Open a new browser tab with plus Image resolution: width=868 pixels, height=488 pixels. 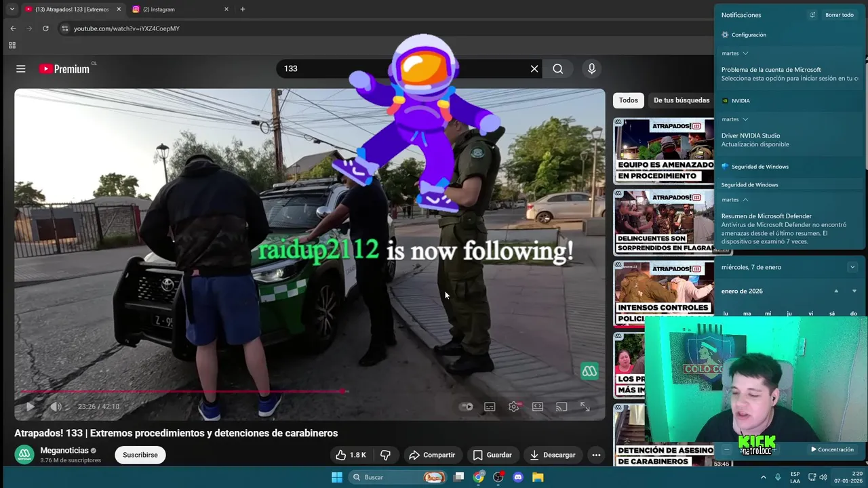click(x=243, y=9)
